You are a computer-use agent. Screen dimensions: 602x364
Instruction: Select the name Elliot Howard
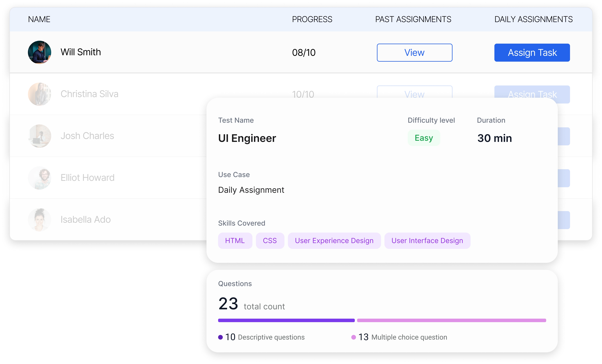click(x=88, y=178)
